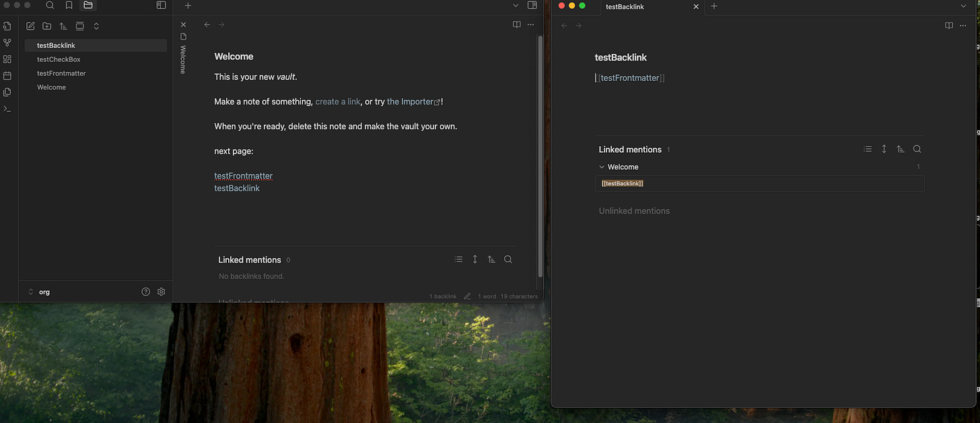Close the testBacklink tab in right window
The image size is (980, 423).
click(x=696, y=7)
